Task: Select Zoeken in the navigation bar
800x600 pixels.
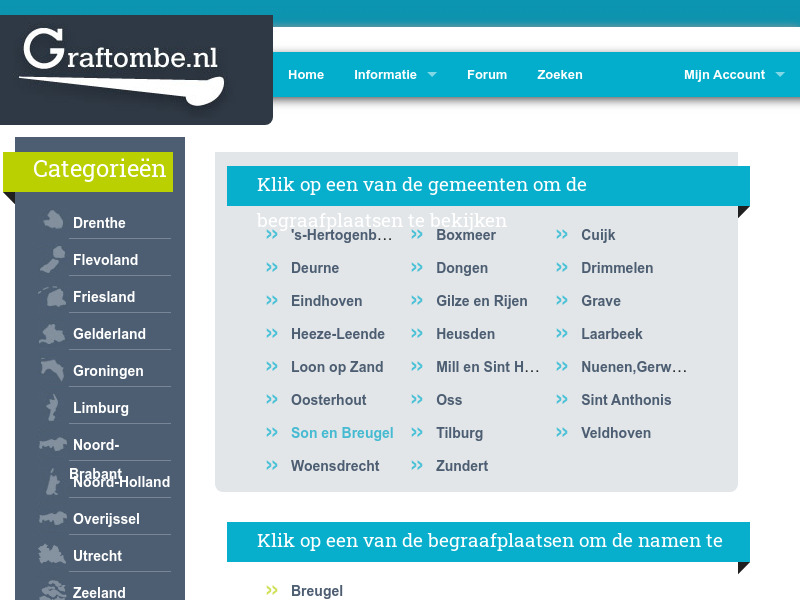Action: pyautogui.click(x=560, y=74)
